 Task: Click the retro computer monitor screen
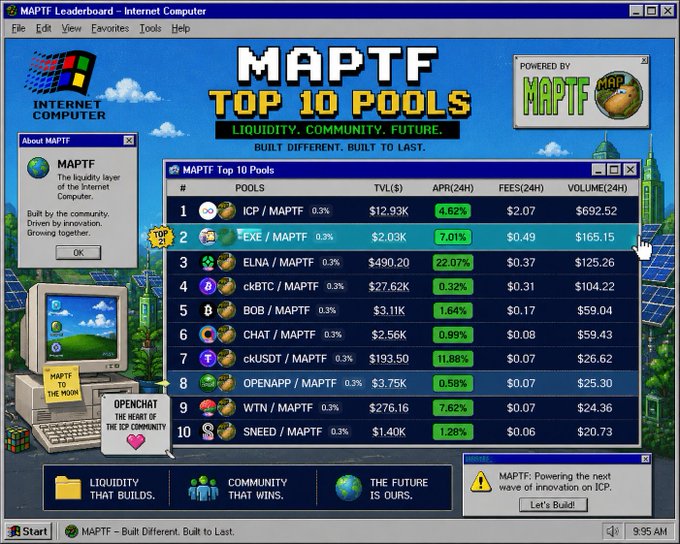point(82,329)
